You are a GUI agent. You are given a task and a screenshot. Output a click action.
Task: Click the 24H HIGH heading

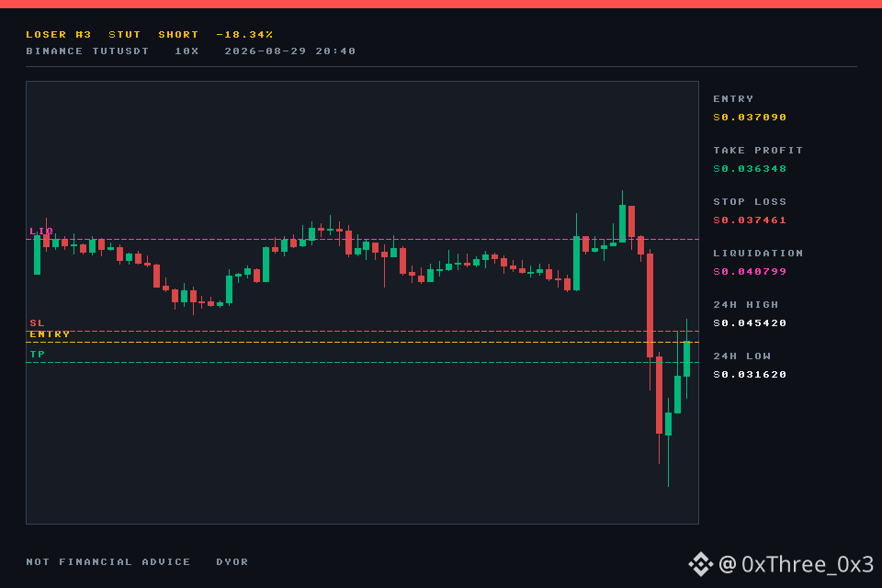click(x=746, y=305)
